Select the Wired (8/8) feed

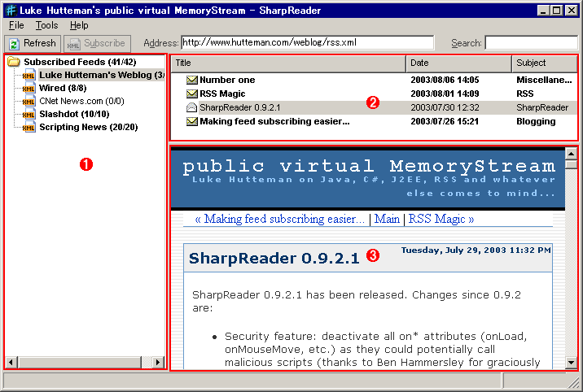(63, 88)
